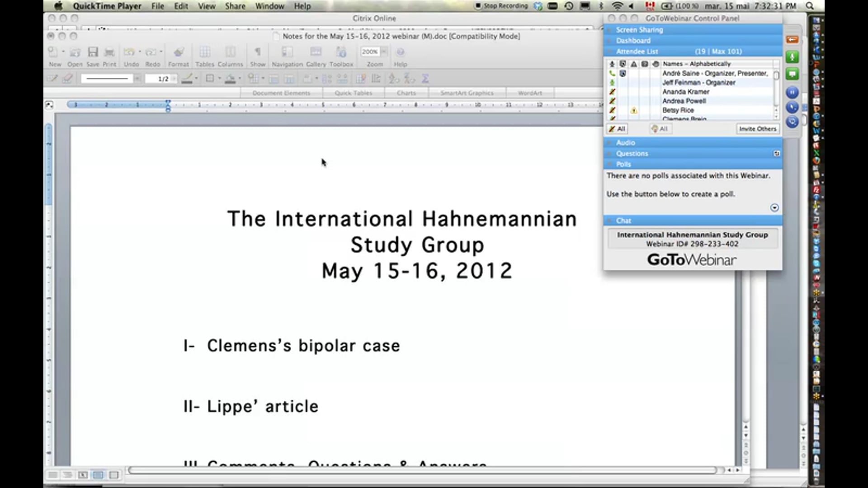Image resolution: width=868 pixels, height=488 pixels.
Task: Open the line style selector
Action: click(108, 78)
